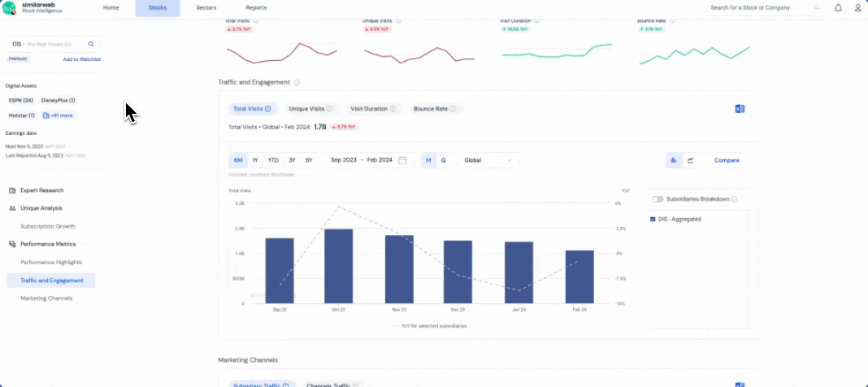This screenshot has width=868, height=387.
Task: Open the date range calendar icon
Action: (402, 160)
